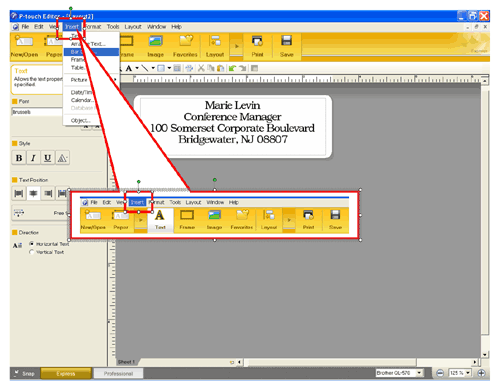Screen dimensions: 500x386
Task: Open the Window menu
Action: (157, 27)
